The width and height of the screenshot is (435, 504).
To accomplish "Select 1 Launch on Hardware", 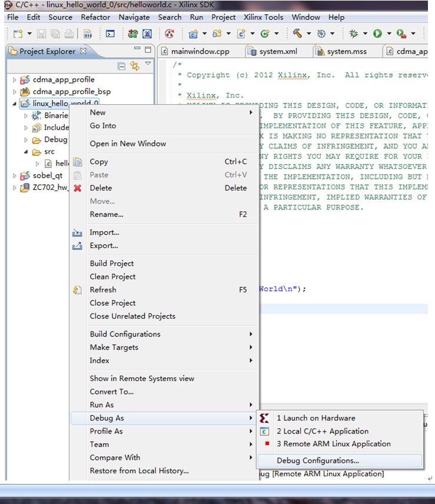I will click(340, 418).
